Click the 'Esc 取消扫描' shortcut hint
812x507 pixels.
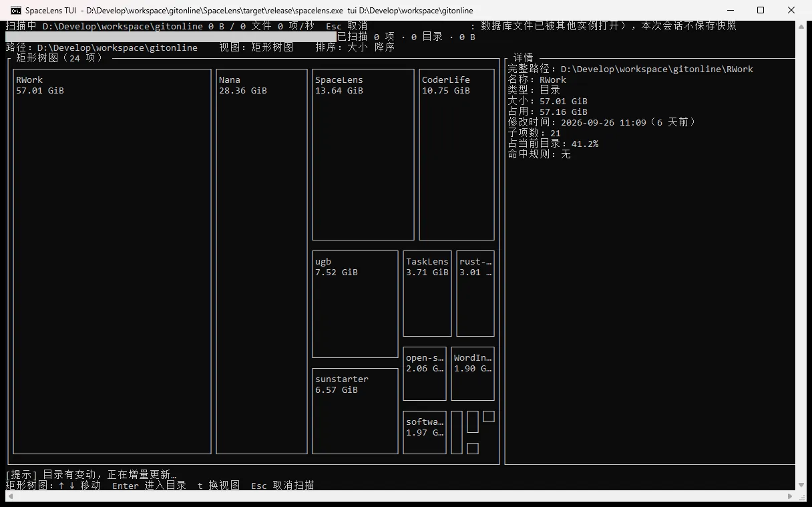pos(282,486)
